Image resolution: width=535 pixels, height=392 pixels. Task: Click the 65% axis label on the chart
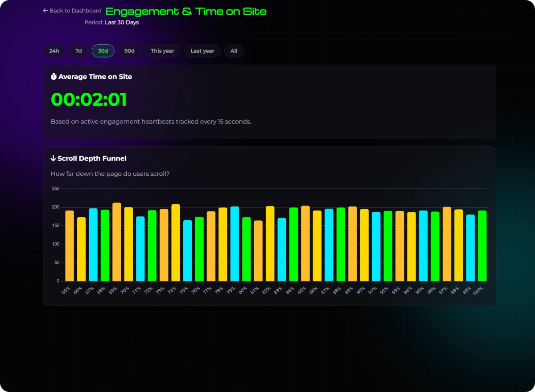66,290
